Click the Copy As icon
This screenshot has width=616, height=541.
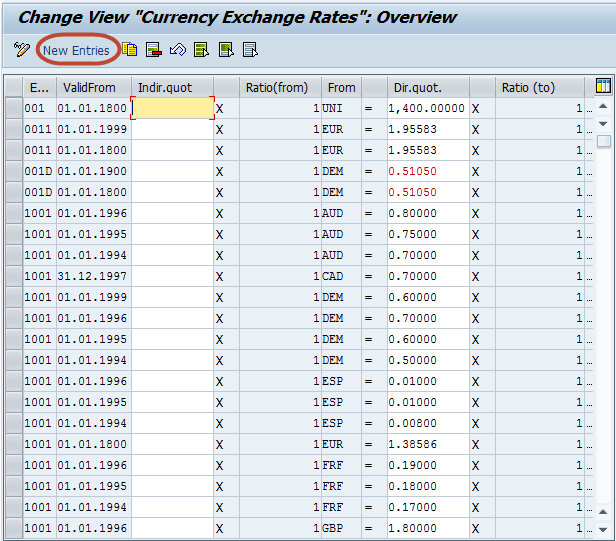(130, 49)
